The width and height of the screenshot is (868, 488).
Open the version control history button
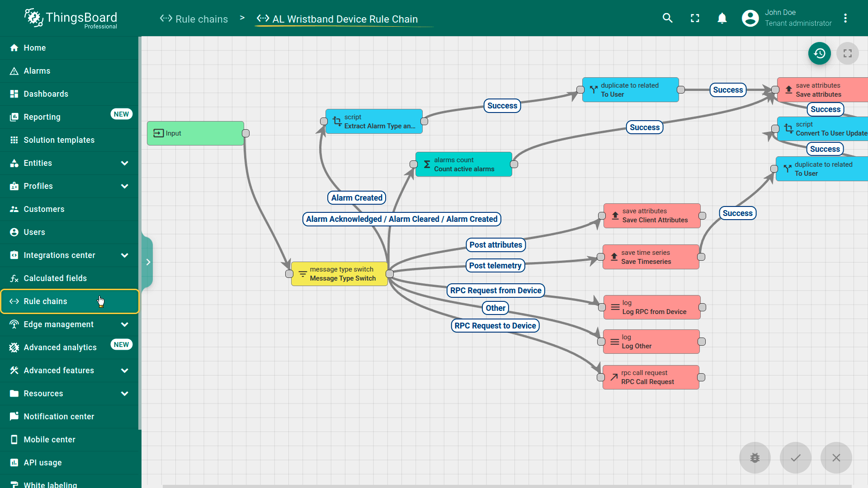pos(819,53)
